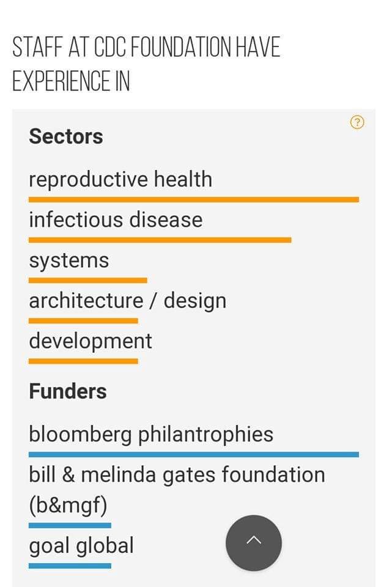Click bloomberg philanthropies funder
392x587 pixels.
point(151,434)
